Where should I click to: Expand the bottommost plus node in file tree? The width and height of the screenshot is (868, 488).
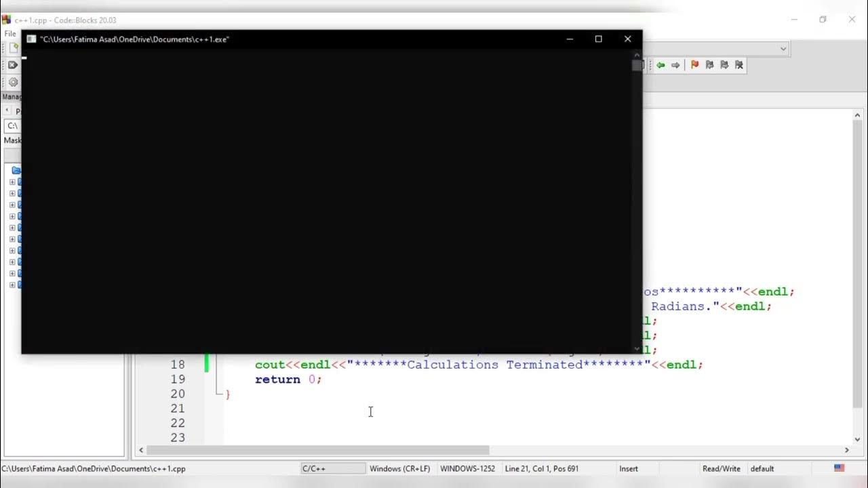coord(12,285)
